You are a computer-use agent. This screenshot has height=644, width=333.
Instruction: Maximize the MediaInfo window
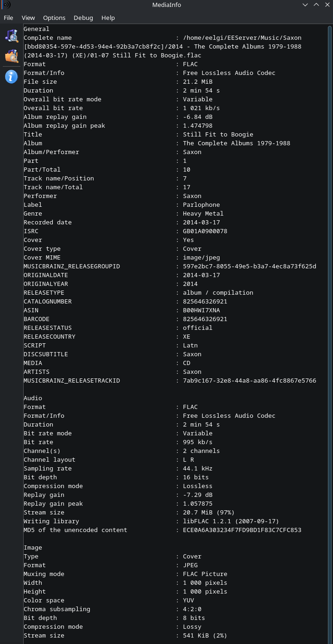[316, 5]
